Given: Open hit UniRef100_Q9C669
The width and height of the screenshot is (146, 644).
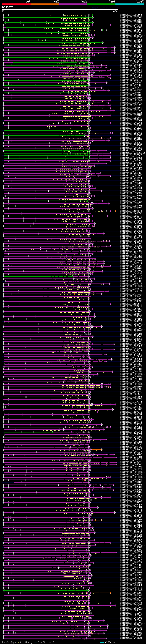Looking at the screenshot, I should [131, 17].
